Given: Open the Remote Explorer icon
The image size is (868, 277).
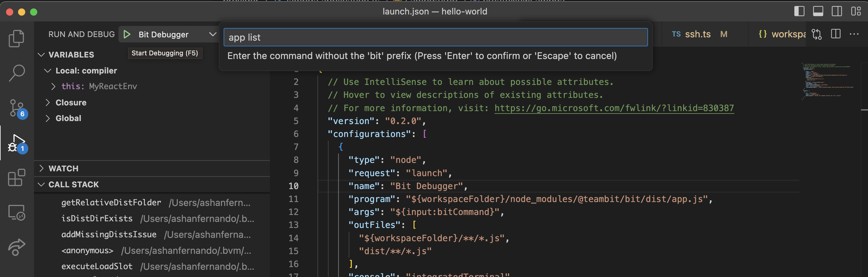Looking at the screenshot, I should 16,213.
